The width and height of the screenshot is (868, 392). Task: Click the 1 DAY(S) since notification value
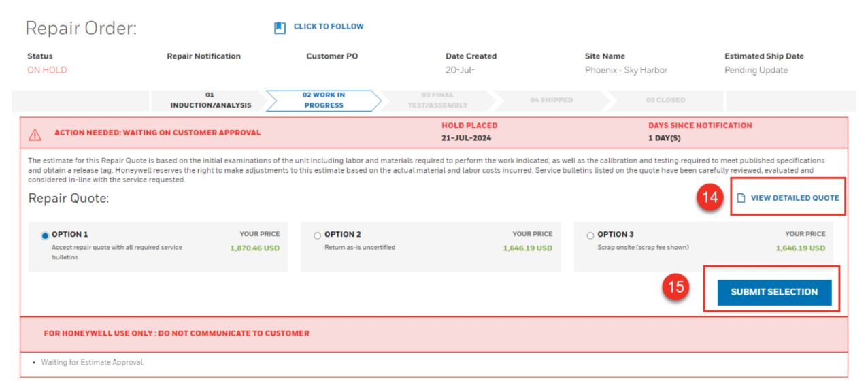click(665, 138)
